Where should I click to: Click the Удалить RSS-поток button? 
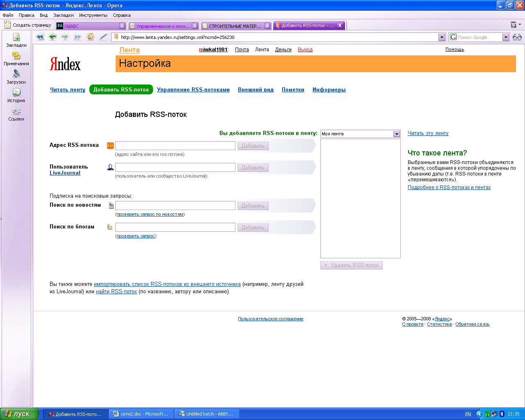352,265
